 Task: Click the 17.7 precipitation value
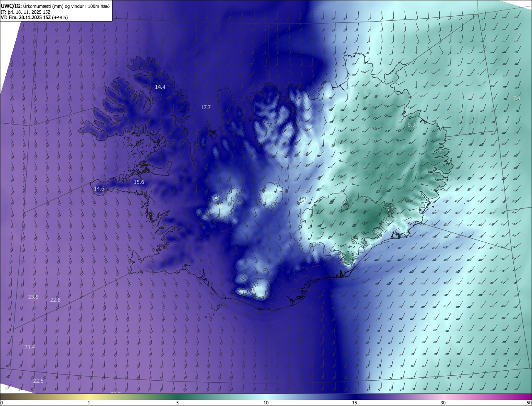(206, 108)
